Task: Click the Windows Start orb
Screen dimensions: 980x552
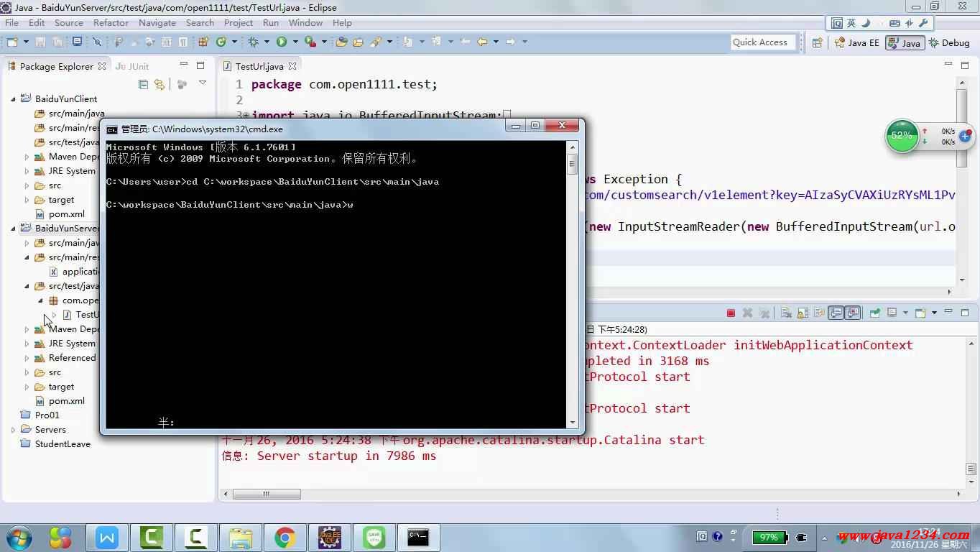Action: (19, 537)
